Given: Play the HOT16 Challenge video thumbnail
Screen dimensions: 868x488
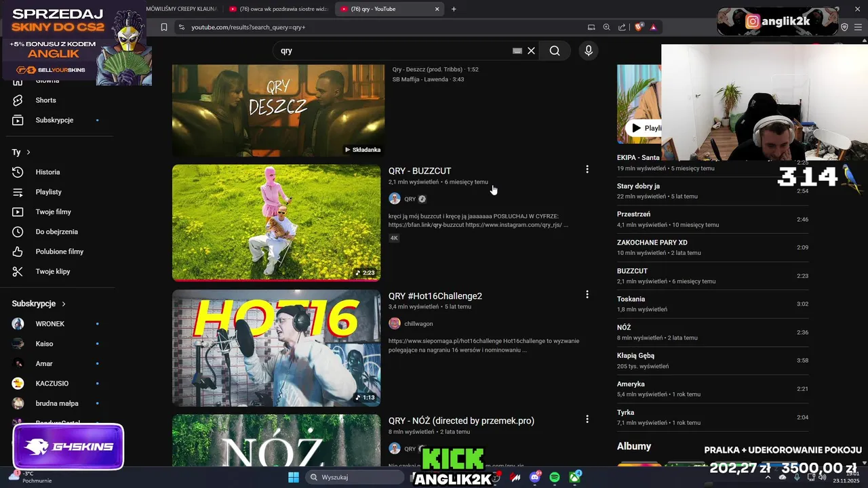Looking at the screenshot, I should pos(276,348).
